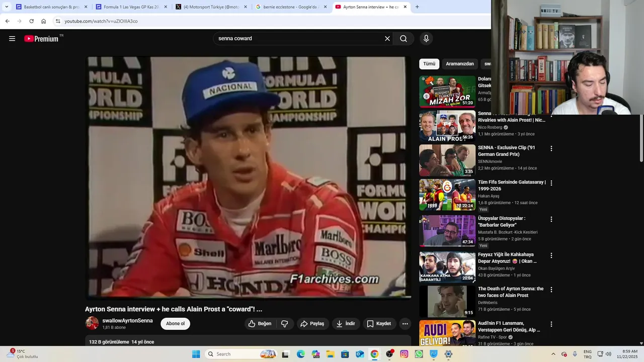
Task: Open a new browser tab
Action: pyautogui.click(x=417, y=7)
